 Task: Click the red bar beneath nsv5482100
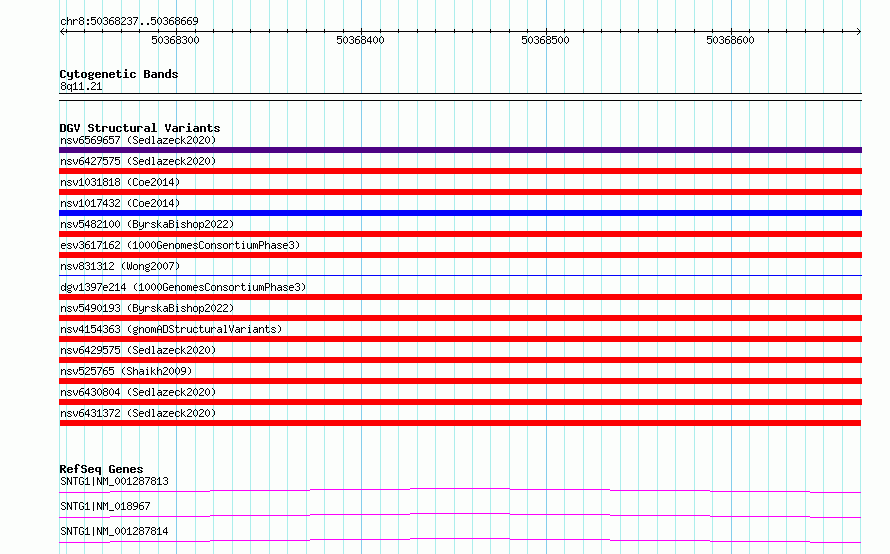tap(460, 234)
